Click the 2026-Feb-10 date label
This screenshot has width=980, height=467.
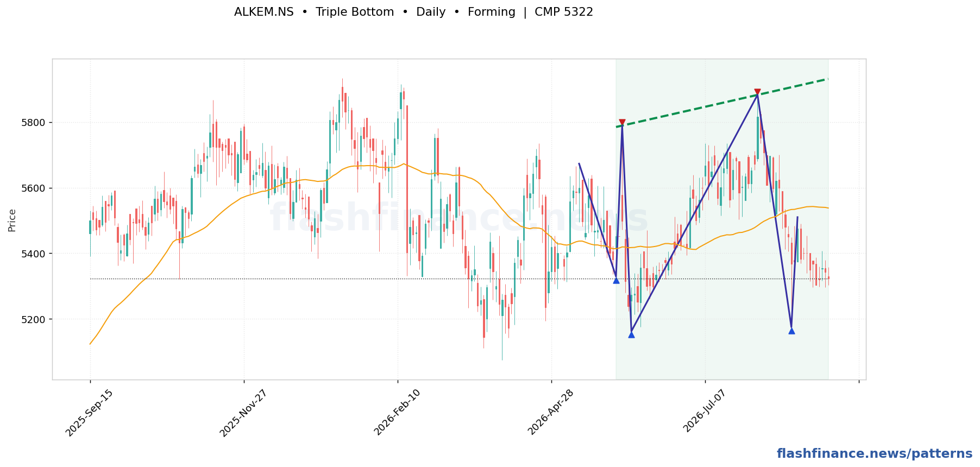pyautogui.click(x=397, y=413)
